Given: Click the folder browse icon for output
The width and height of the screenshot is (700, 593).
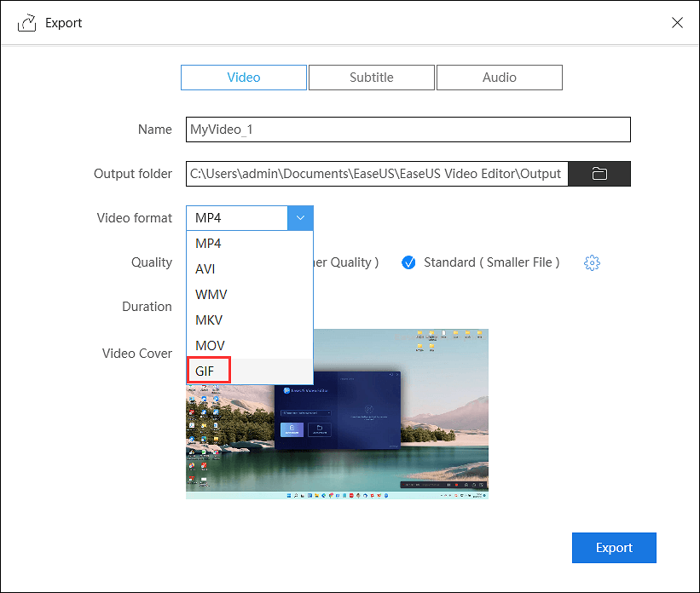Looking at the screenshot, I should point(599,174).
